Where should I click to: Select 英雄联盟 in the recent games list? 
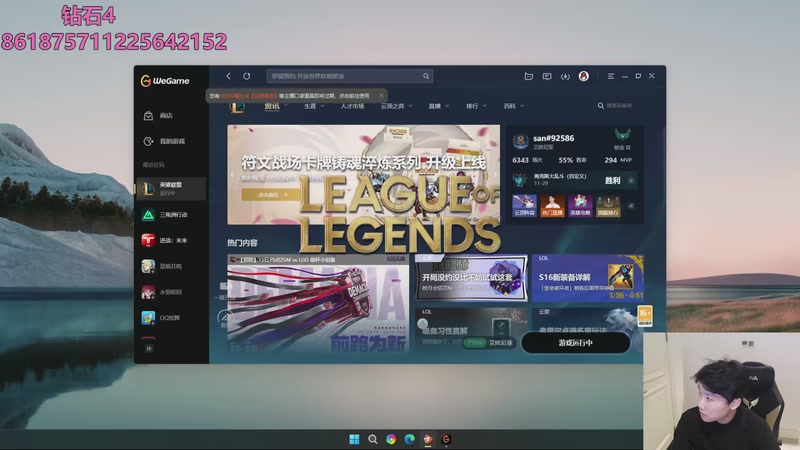(x=170, y=189)
